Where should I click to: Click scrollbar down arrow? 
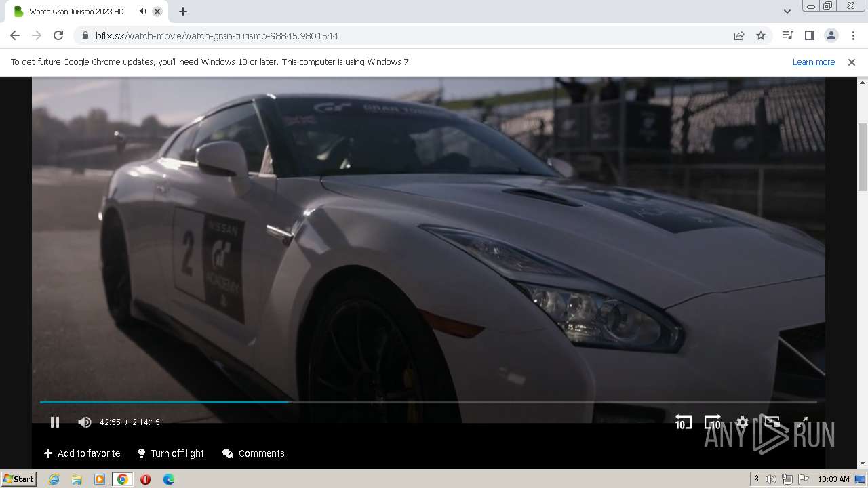coord(863,463)
